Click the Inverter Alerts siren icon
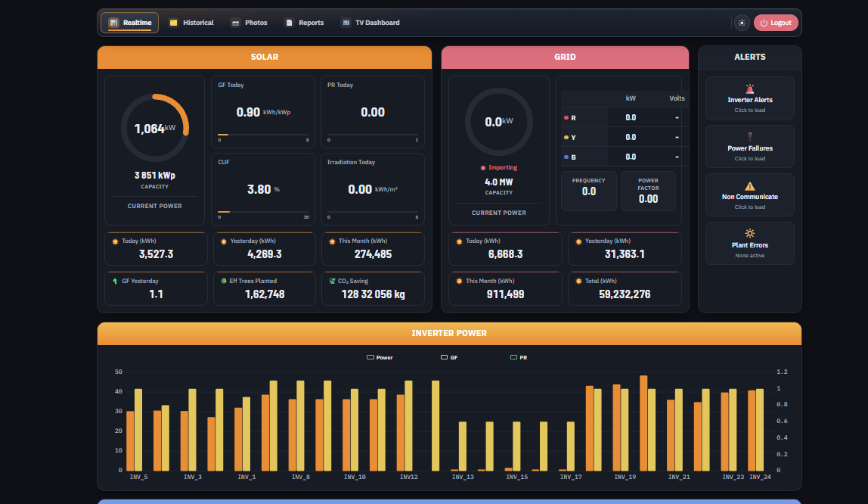 pyautogui.click(x=749, y=89)
